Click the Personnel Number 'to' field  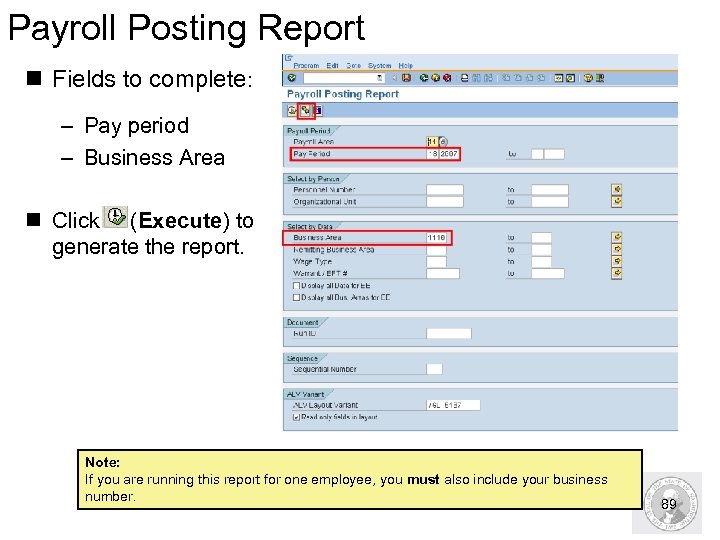pos(550,190)
